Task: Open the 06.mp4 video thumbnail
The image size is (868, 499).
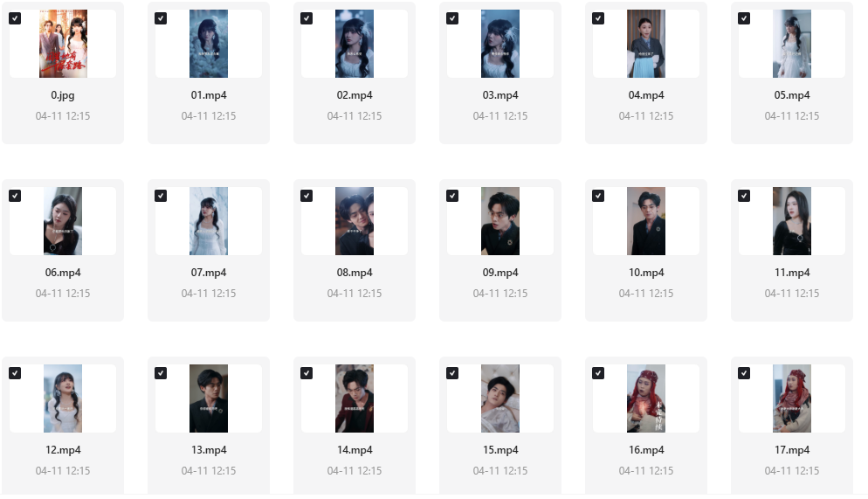Action: point(63,221)
